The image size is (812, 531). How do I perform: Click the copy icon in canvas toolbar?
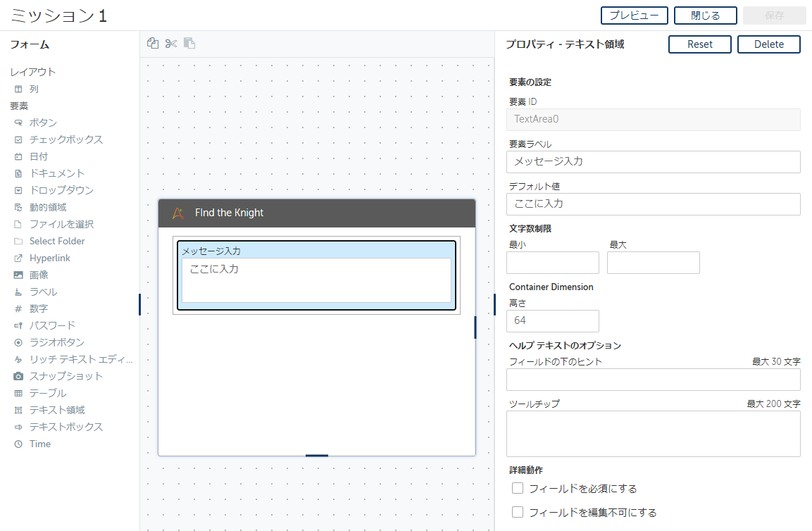153,44
